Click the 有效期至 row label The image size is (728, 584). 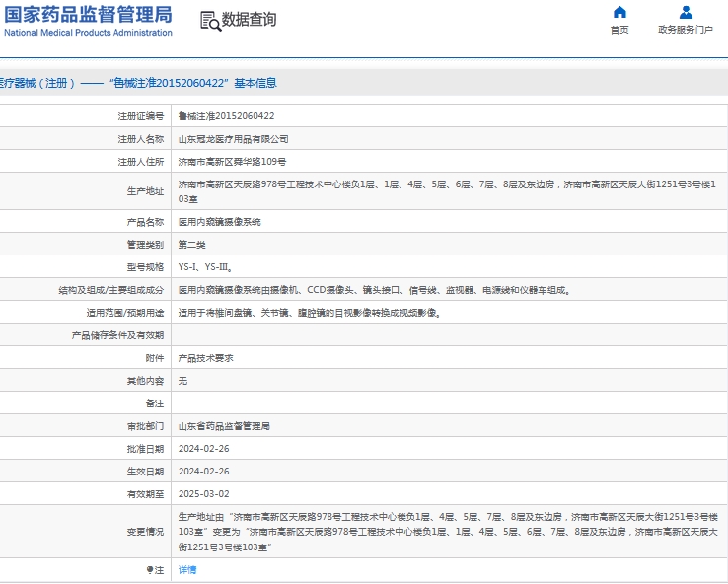point(145,494)
